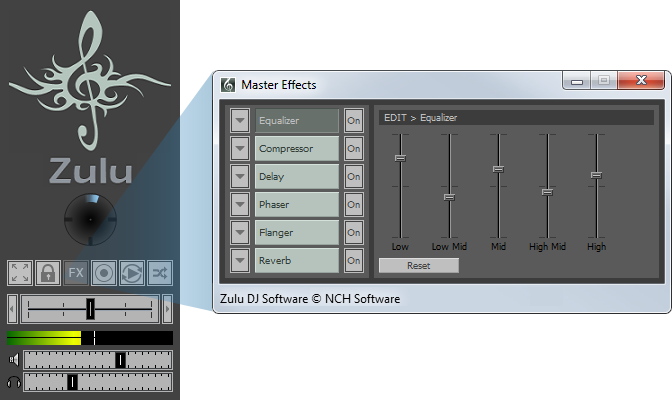Nudge crossfader with left arrow button
Screen dimensions: 672x400
(12, 309)
